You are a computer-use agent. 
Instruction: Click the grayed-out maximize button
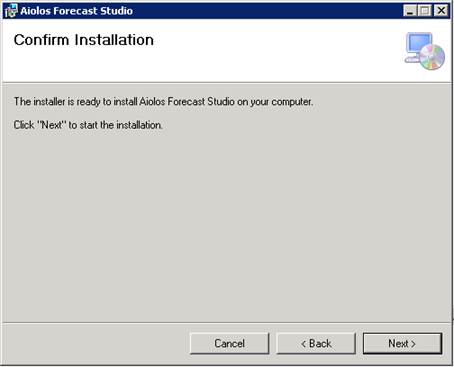click(x=425, y=11)
